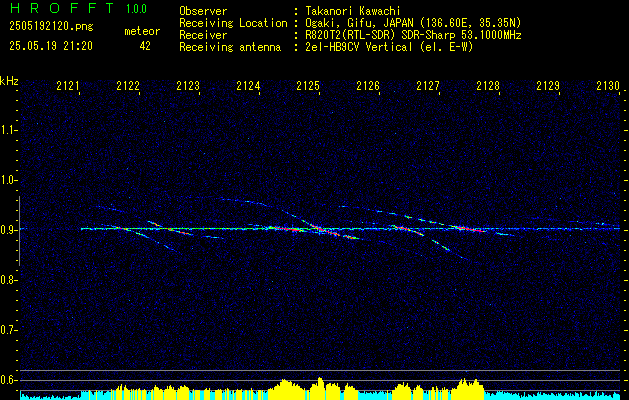Click the observer name Takanori Kawachi
This screenshot has width=629, height=400.
tap(353, 12)
